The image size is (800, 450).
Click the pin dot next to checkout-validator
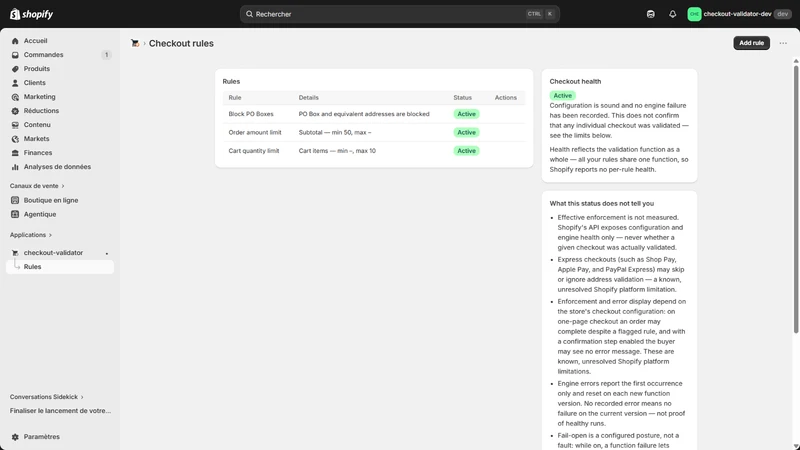107,253
